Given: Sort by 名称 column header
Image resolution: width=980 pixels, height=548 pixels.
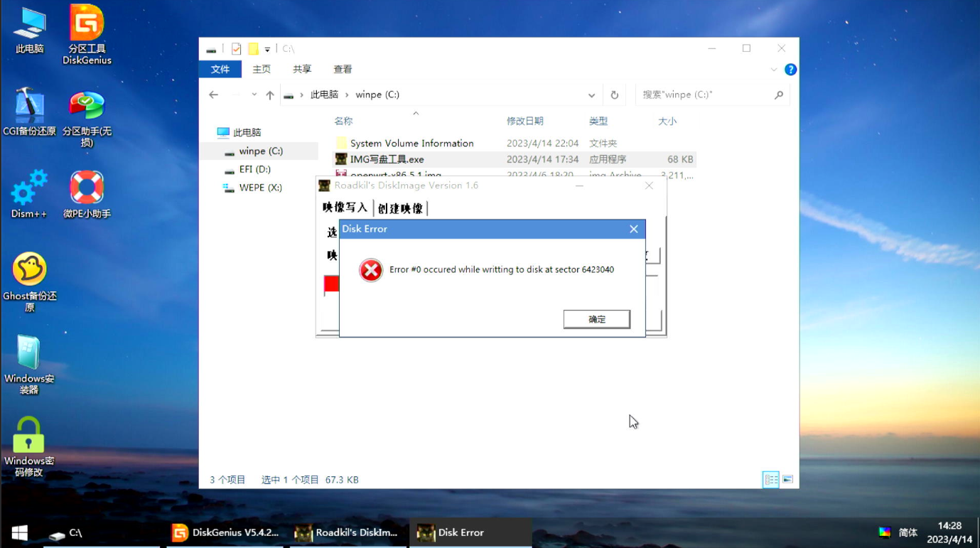Looking at the screenshot, I should pyautogui.click(x=343, y=122).
